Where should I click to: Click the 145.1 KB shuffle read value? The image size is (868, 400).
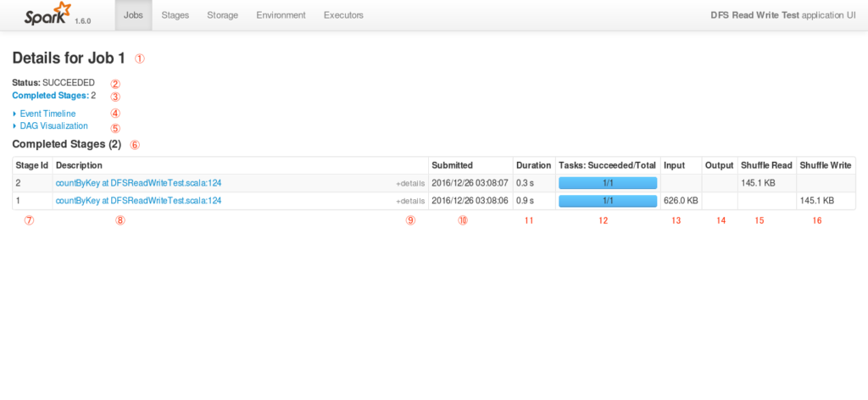[758, 183]
